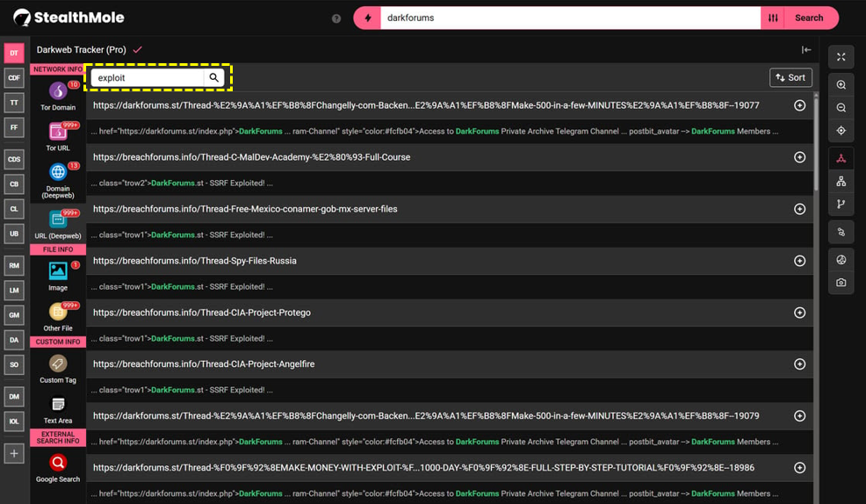Select Tor Domain category
This screenshot has width=866, height=504.
pos(58,96)
